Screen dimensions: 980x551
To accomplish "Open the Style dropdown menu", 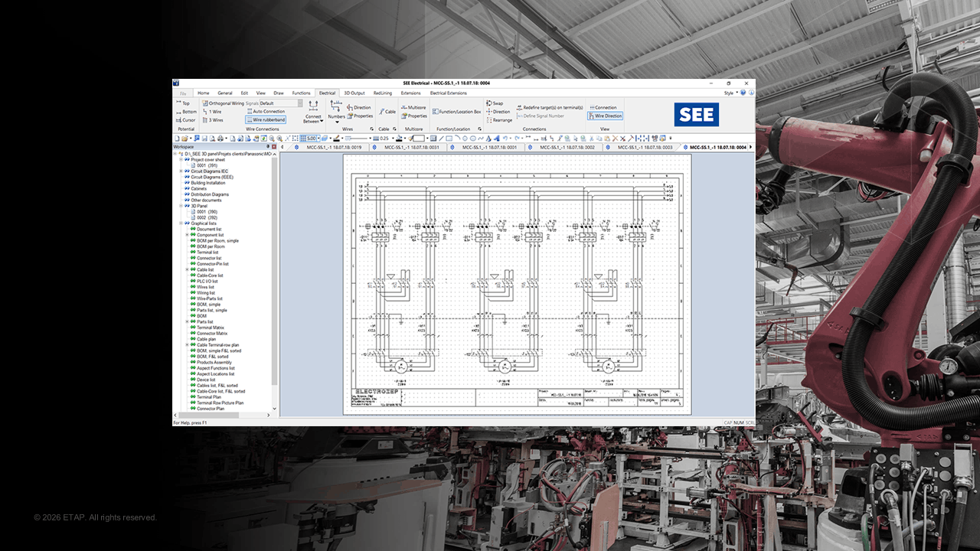I will coord(731,93).
